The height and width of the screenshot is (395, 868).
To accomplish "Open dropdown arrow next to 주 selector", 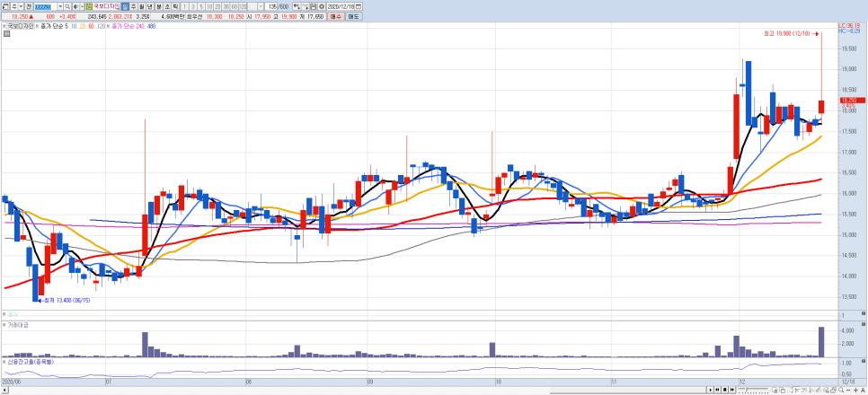I will point(21,6).
